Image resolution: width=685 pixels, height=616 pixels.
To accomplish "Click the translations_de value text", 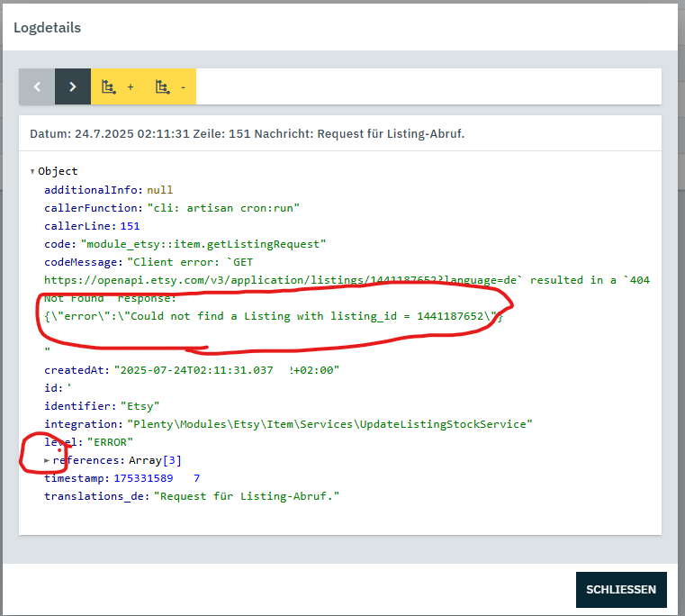I will tap(248, 496).
